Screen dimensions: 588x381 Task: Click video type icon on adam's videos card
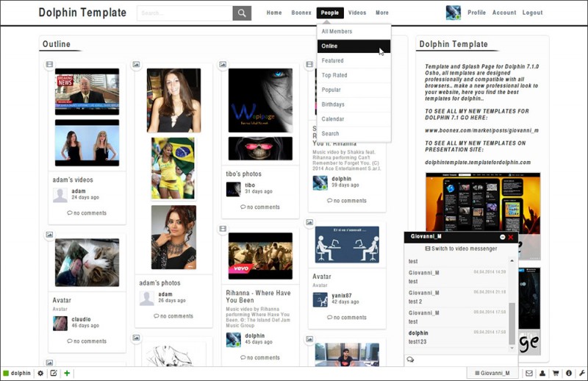(49, 64)
